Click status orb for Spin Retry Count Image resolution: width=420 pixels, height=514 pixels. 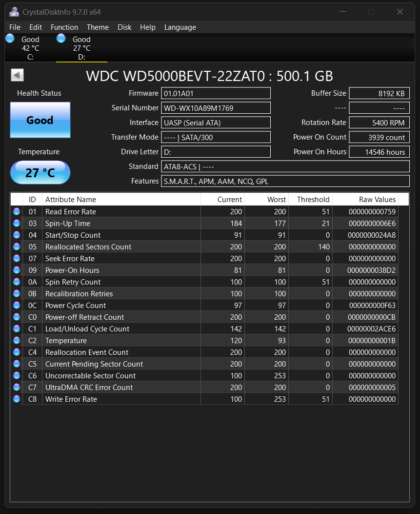(x=17, y=282)
